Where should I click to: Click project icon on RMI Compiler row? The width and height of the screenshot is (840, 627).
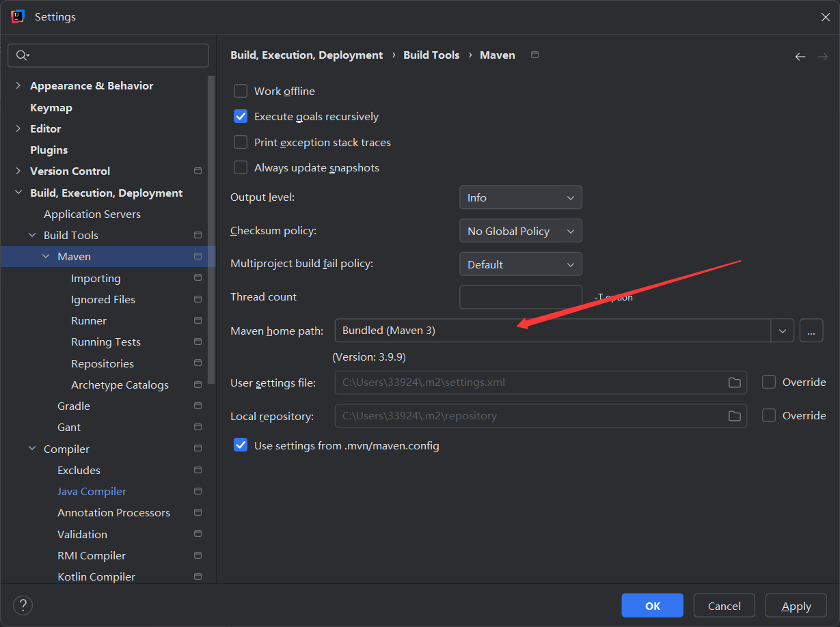point(198,555)
